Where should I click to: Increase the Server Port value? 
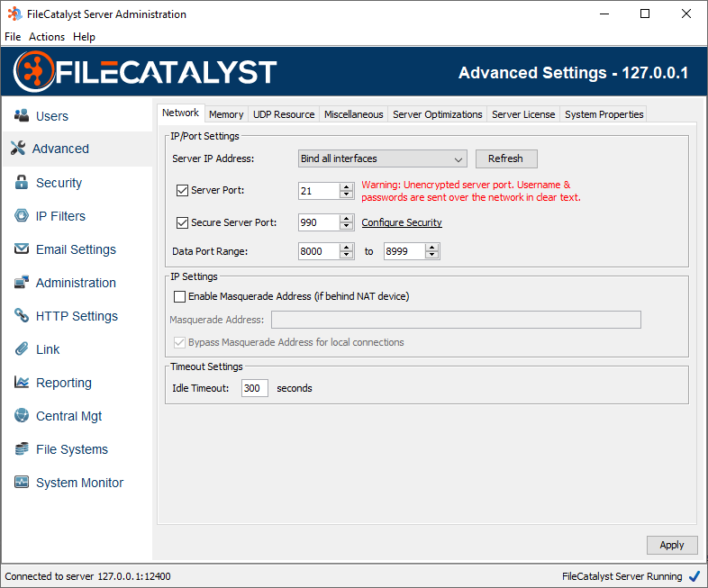(346, 186)
